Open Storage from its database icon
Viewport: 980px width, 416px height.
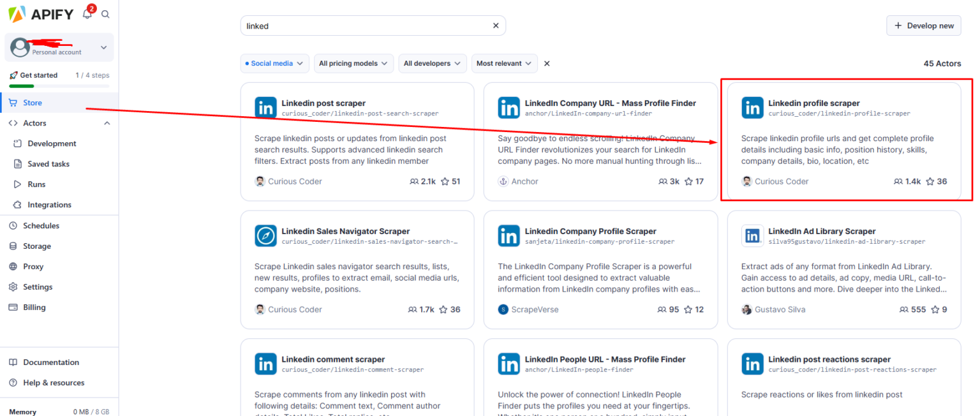(13, 246)
